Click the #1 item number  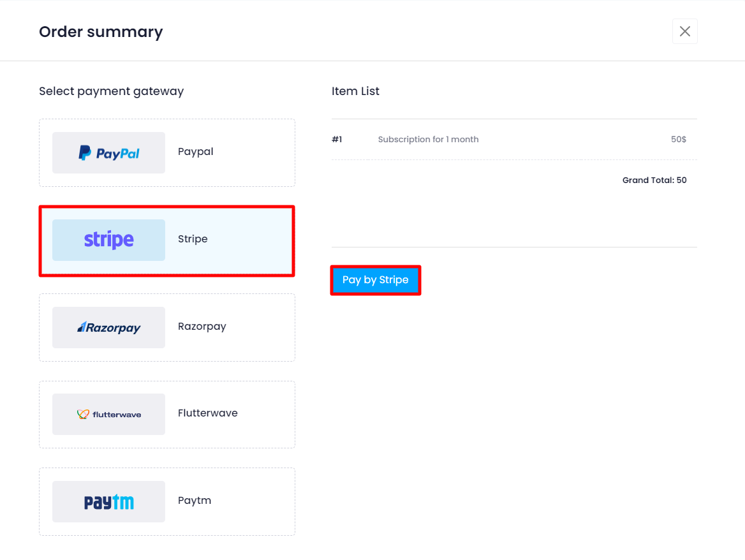pyautogui.click(x=337, y=140)
